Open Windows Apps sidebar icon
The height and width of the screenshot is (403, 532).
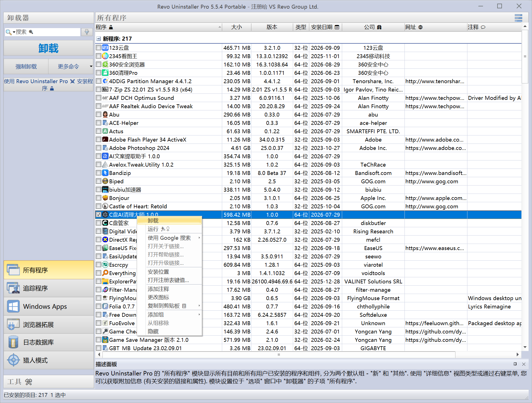tap(13, 306)
